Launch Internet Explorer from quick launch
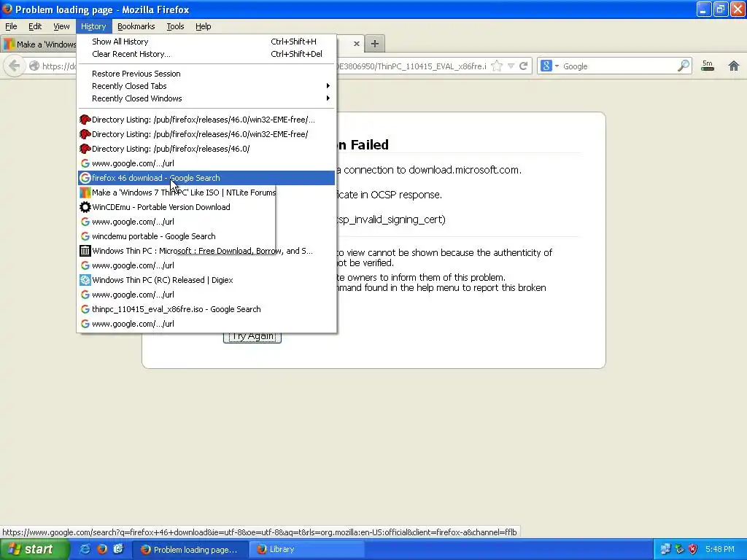This screenshot has height=560, width=747. pos(85,549)
